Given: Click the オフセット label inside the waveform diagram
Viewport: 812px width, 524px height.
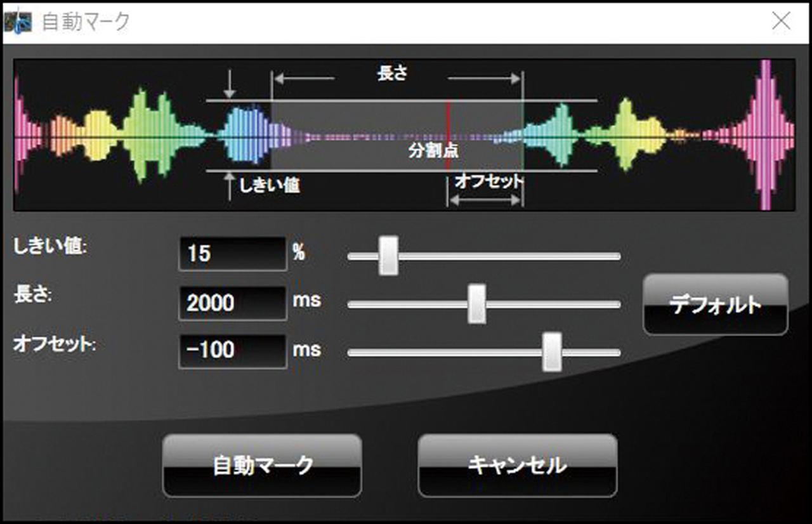Looking at the screenshot, I should [x=488, y=182].
